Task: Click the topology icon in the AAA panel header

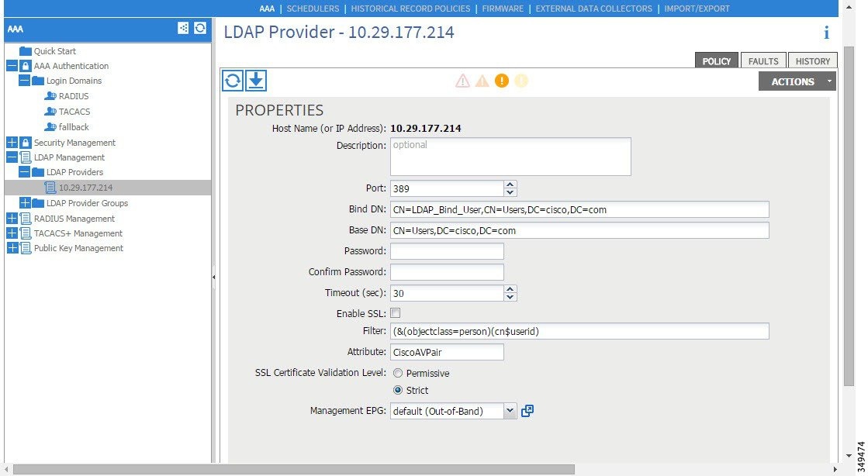Action: (183, 28)
